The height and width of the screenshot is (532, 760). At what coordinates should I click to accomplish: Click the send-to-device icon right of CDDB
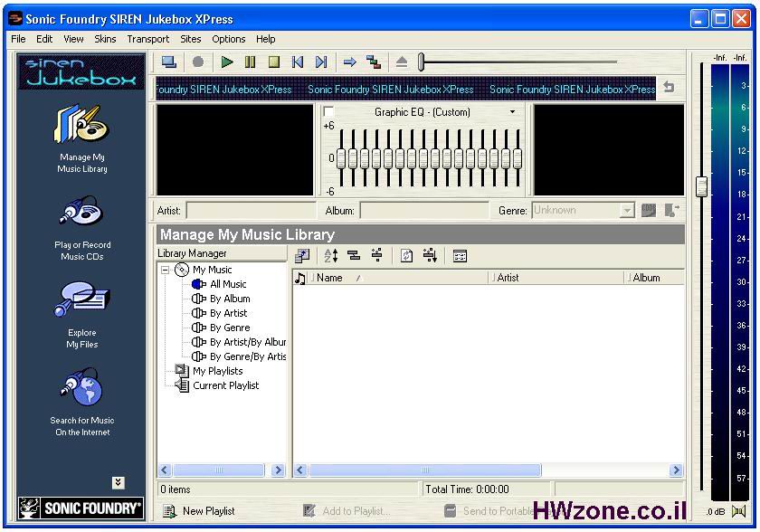coord(671,210)
